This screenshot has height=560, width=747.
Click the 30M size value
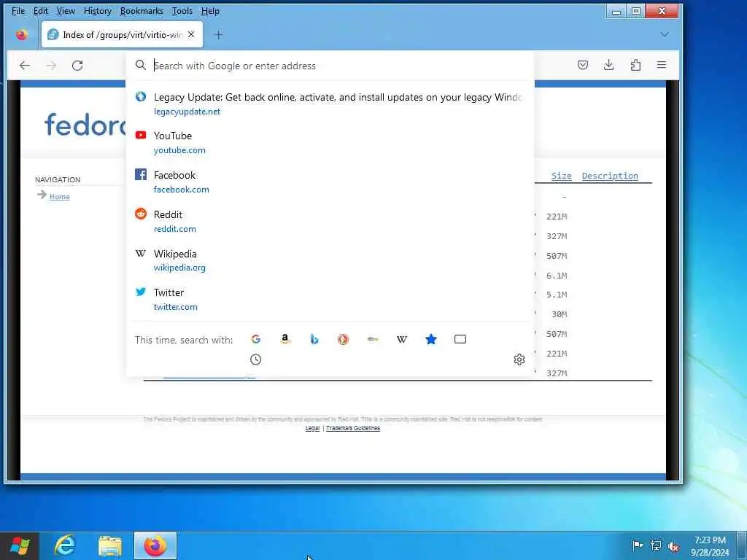[x=559, y=314]
